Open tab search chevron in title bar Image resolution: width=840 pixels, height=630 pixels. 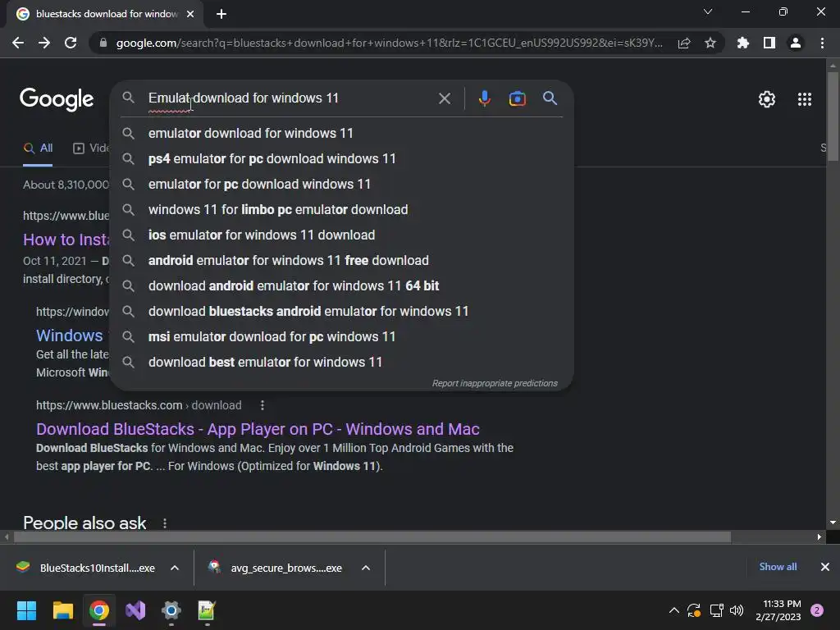click(708, 11)
